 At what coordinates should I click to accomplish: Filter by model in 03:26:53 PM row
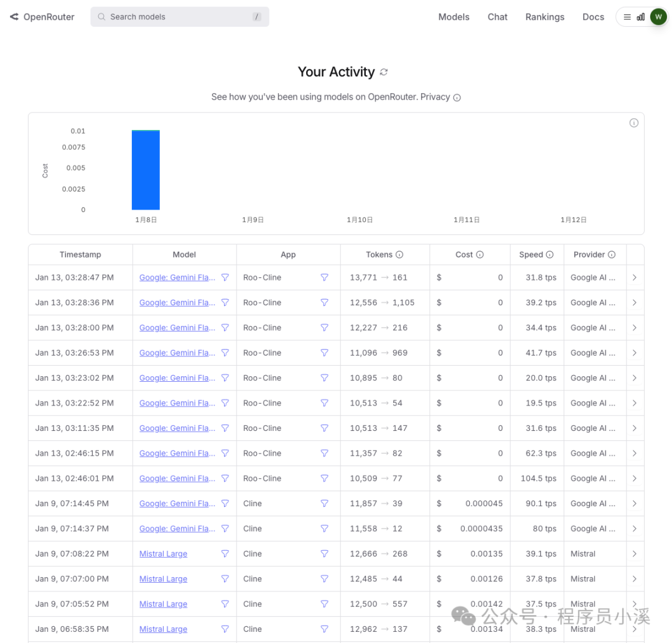tap(225, 353)
